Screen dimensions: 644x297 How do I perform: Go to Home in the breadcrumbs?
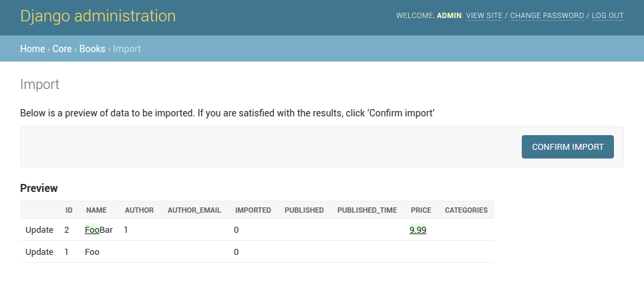tap(33, 49)
